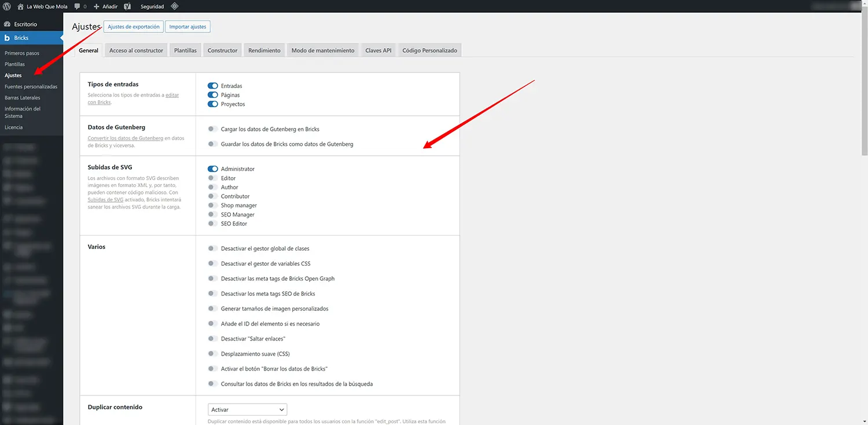Open the comments bubble icon

pos(78,6)
